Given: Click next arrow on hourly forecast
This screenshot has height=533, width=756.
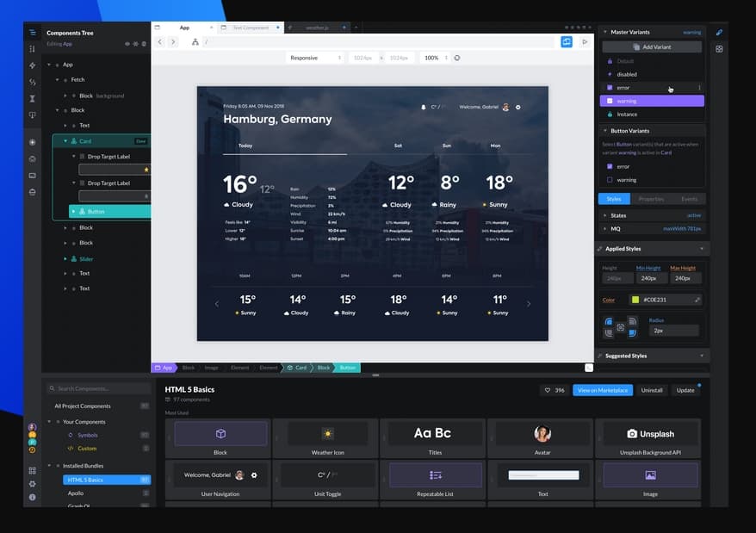Looking at the screenshot, I should pyautogui.click(x=529, y=304).
